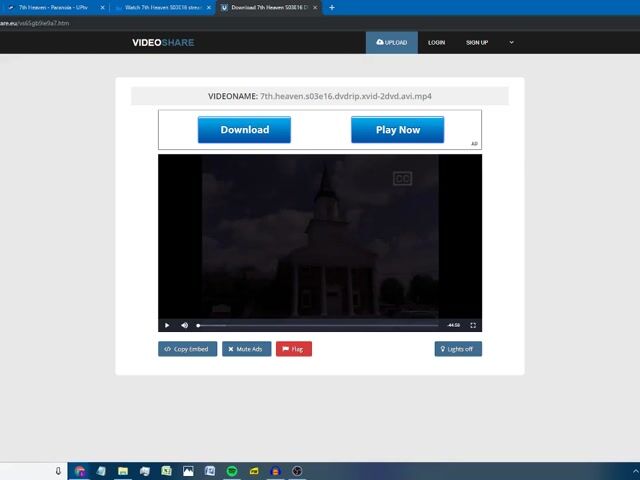Open the UPLOAD menu item
This screenshot has width=640, height=480.
point(392,42)
